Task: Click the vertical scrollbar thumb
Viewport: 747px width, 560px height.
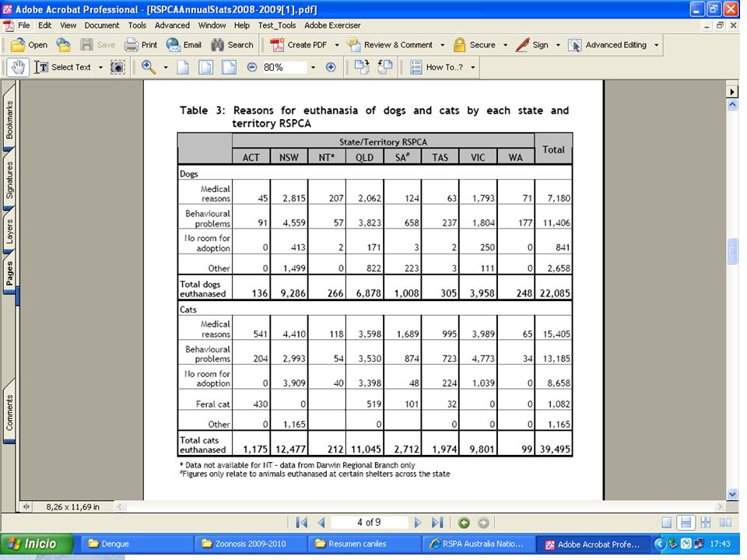Action: coord(732,251)
